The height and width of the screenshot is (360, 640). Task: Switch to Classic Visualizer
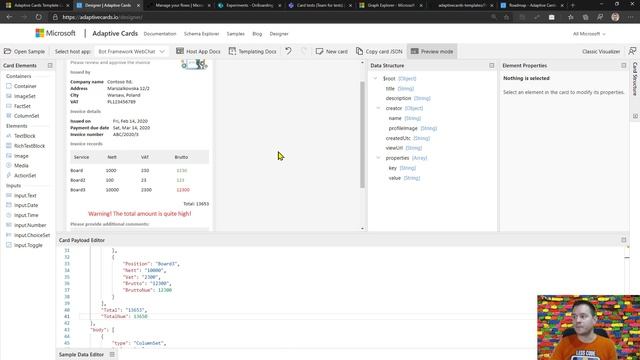(x=601, y=51)
